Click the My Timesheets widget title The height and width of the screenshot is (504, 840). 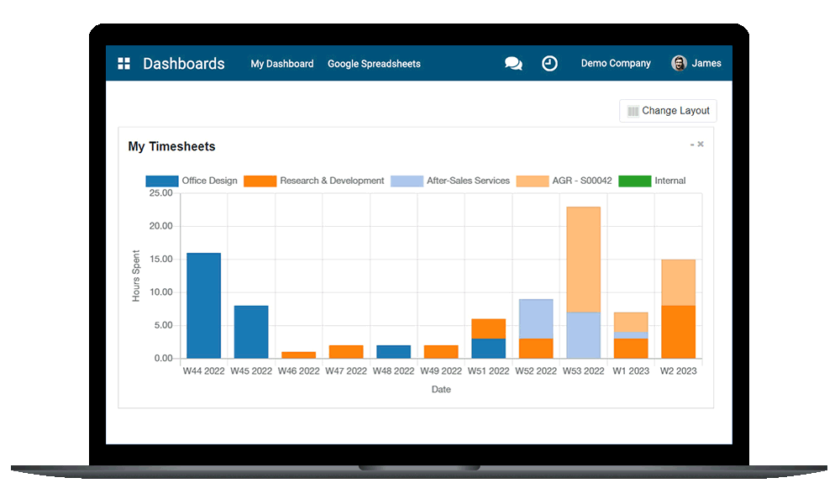(171, 145)
